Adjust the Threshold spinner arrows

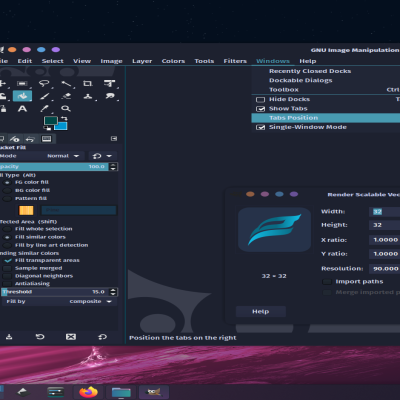(113, 292)
